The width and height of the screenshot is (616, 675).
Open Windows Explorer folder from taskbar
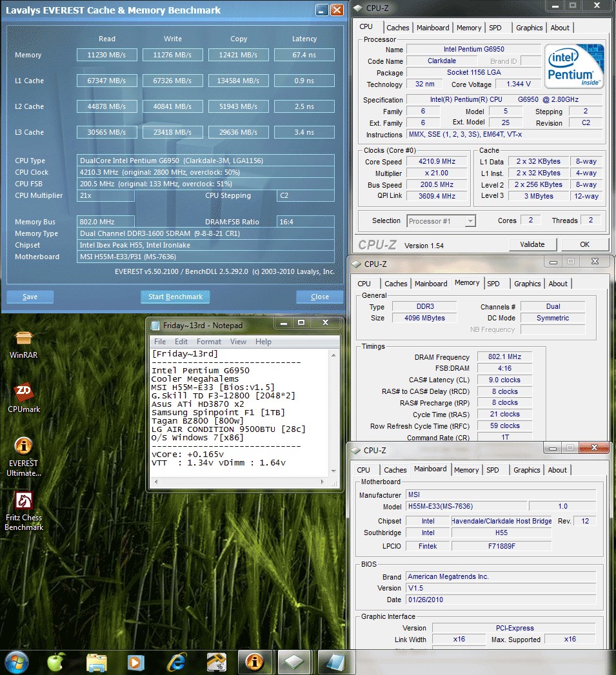97,663
